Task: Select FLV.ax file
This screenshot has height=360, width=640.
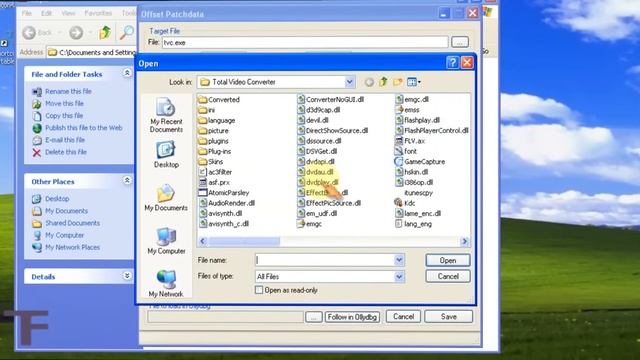Action: (410, 141)
